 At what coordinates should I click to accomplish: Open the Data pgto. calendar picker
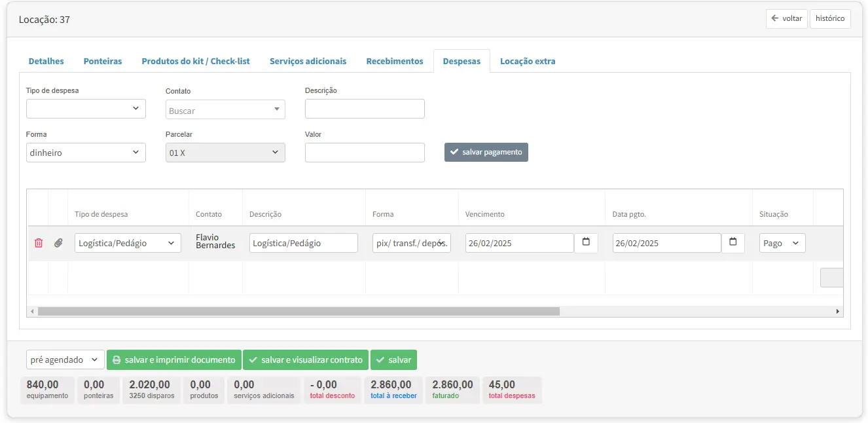pos(732,242)
